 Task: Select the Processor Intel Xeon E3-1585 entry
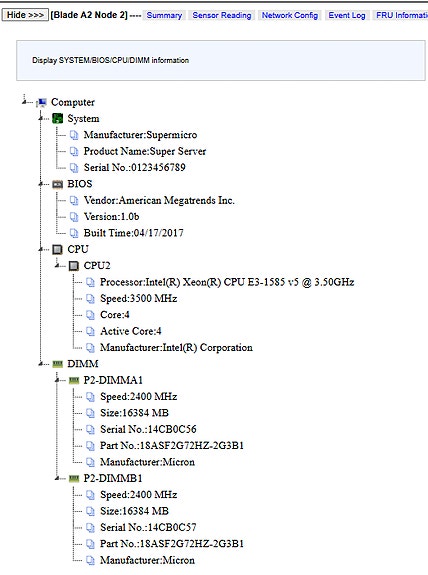tap(227, 282)
